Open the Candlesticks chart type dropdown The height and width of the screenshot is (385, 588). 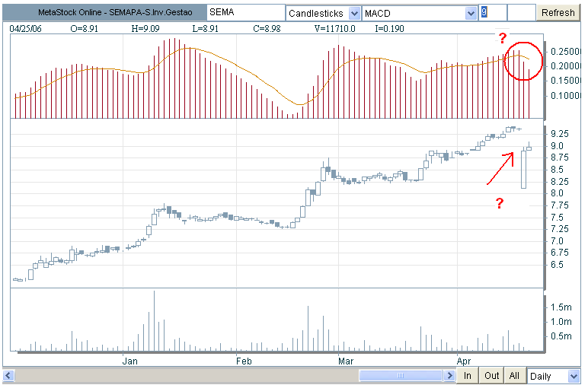click(x=354, y=14)
